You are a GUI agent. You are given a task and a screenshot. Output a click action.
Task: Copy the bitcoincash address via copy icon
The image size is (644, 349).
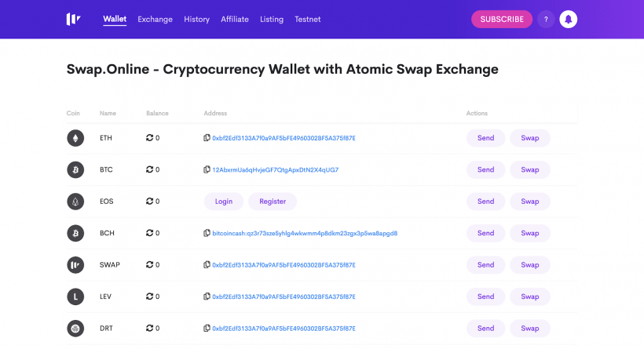tap(207, 233)
